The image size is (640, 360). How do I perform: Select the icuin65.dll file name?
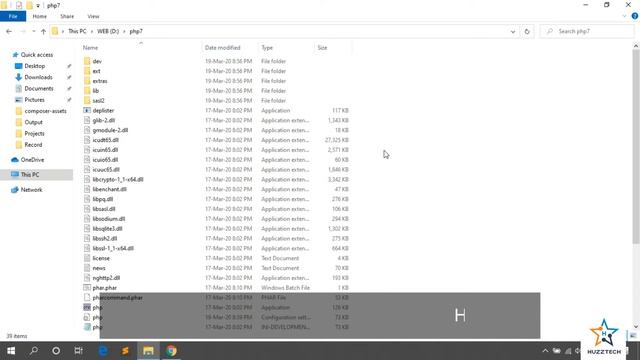105,150
